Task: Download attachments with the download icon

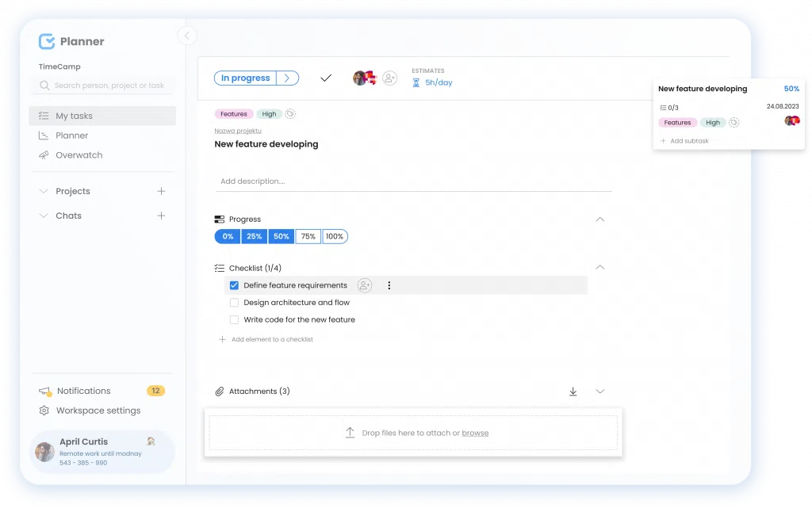Action: point(573,392)
